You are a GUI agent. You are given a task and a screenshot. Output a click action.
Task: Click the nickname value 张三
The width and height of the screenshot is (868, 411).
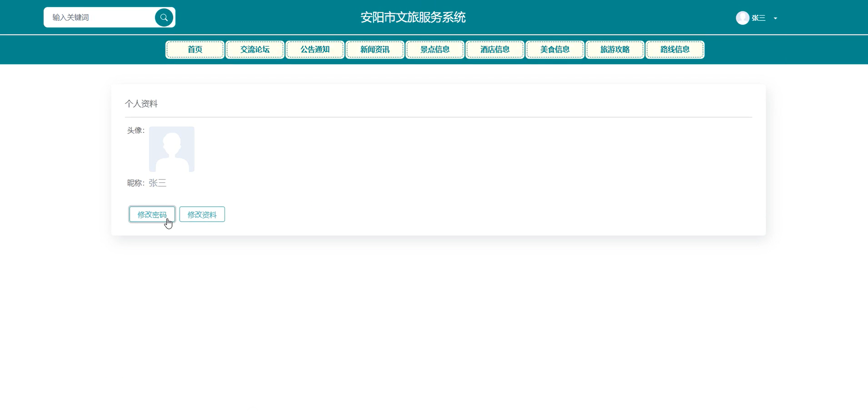click(x=158, y=183)
